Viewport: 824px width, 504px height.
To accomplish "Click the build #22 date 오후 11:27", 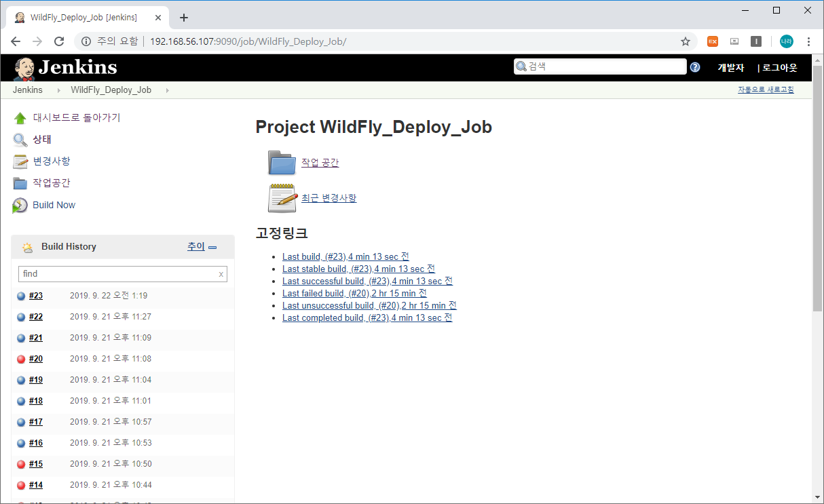I will click(x=111, y=317).
